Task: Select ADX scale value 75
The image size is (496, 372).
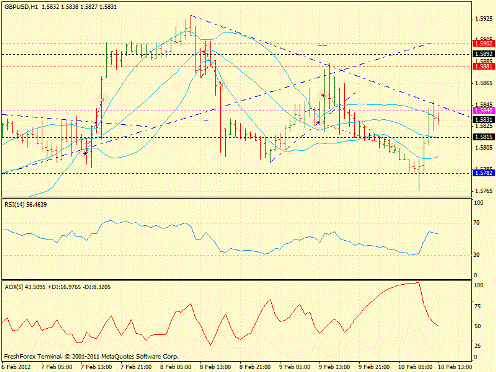Action: pos(477,307)
